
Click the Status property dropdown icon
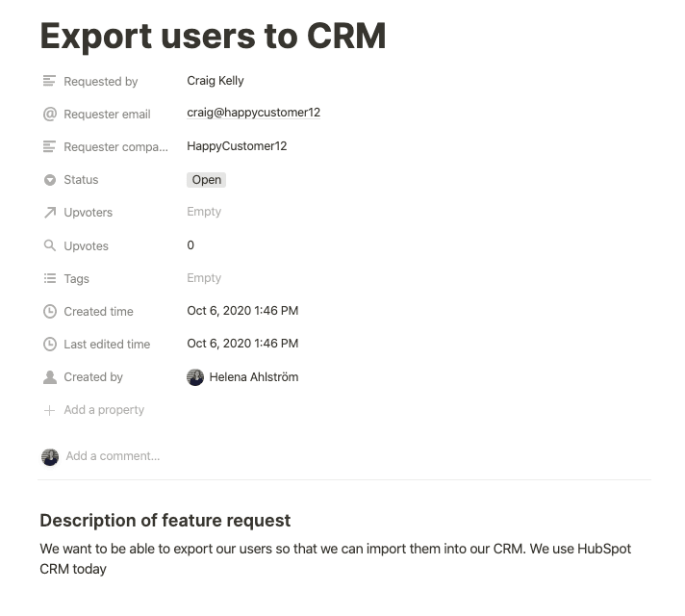(50, 180)
